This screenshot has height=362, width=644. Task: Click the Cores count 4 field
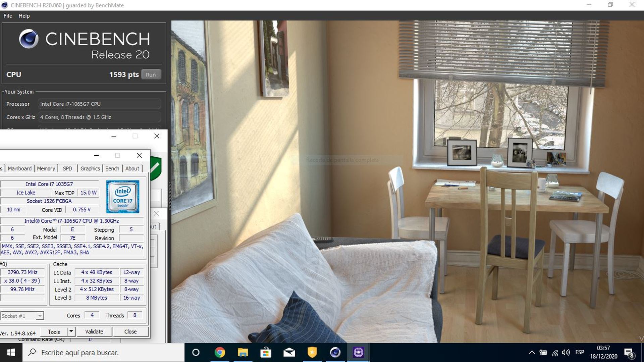point(92,315)
